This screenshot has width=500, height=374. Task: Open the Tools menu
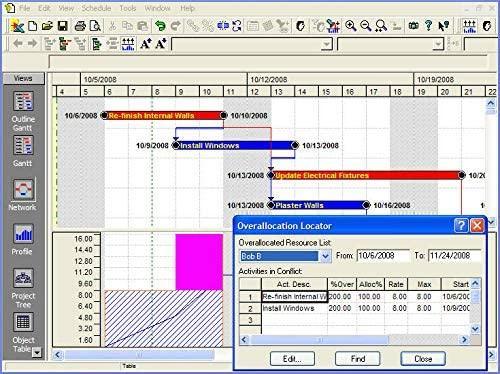pyautogui.click(x=128, y=8)
